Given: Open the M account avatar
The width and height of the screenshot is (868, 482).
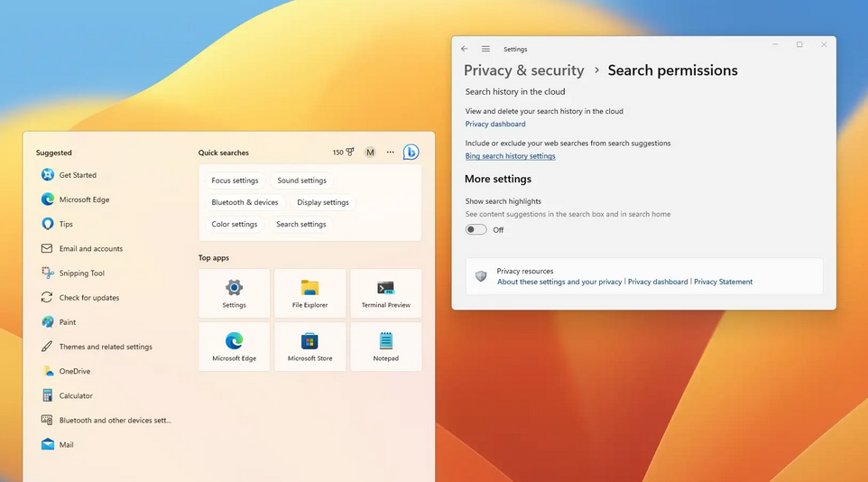Looking at the screenshot, I should pos(370,152).
